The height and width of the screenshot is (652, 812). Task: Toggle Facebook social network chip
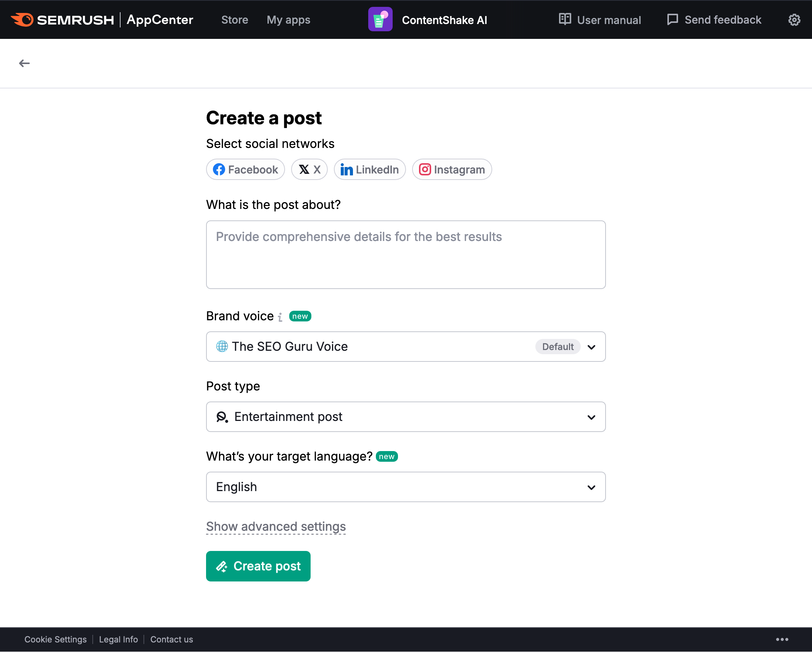click(x=245, y=170)
